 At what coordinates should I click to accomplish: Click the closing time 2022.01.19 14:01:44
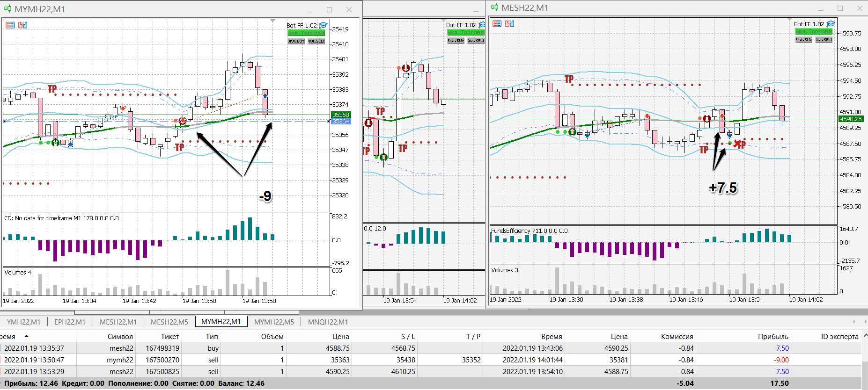point(533,360)
